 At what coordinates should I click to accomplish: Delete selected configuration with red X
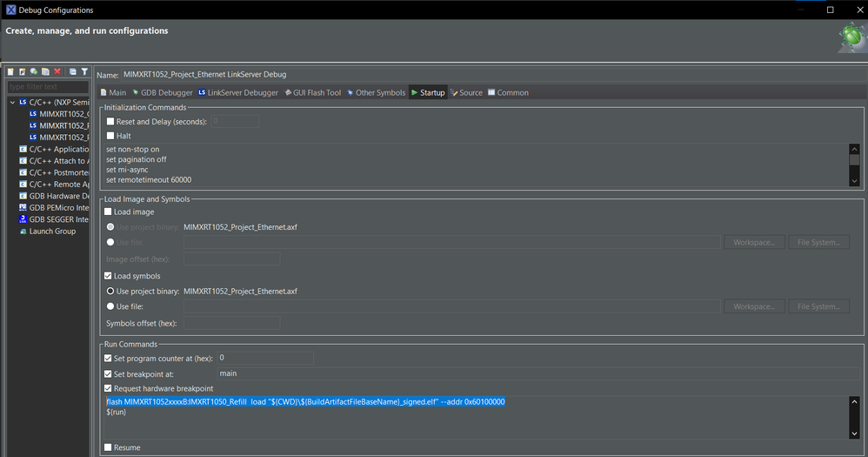coord(57,71)
